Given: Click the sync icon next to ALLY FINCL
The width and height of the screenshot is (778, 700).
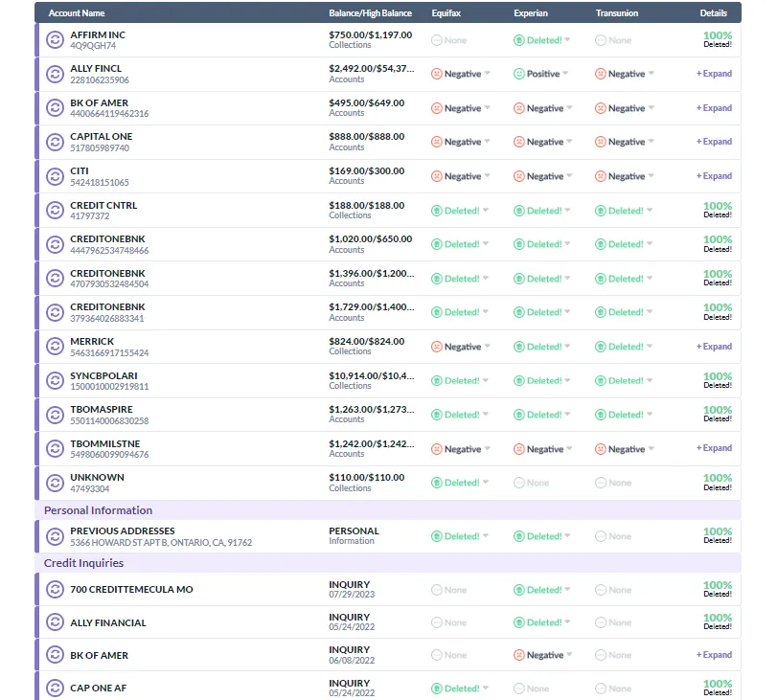Looking at the screenshot, I should point(55,74).
